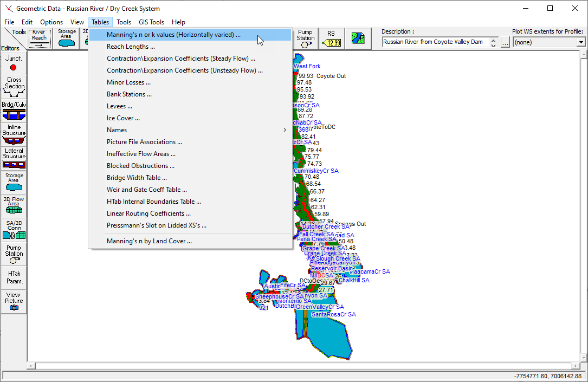Screen dimensions: 588x382
Task: Open the Junction editor
Action: [x=14, y=63]
